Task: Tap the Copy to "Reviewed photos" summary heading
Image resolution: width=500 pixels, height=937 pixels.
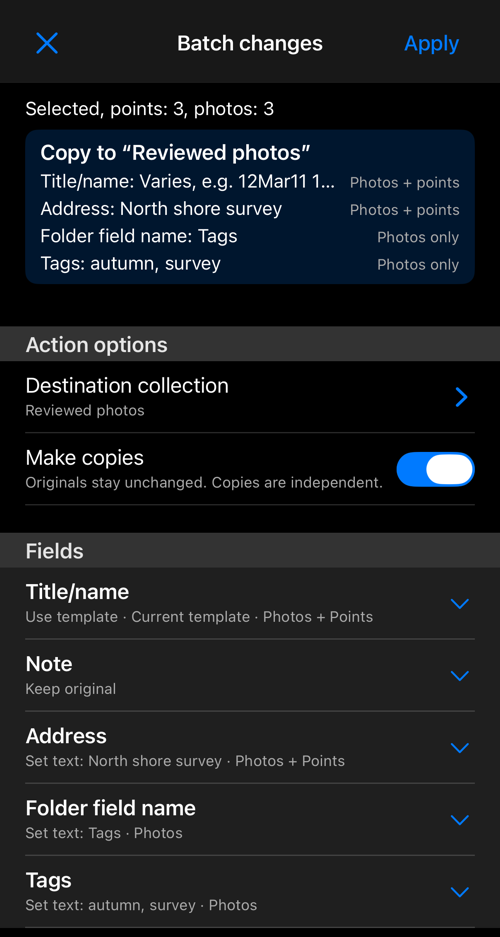Action: click(x=176, y=153)
